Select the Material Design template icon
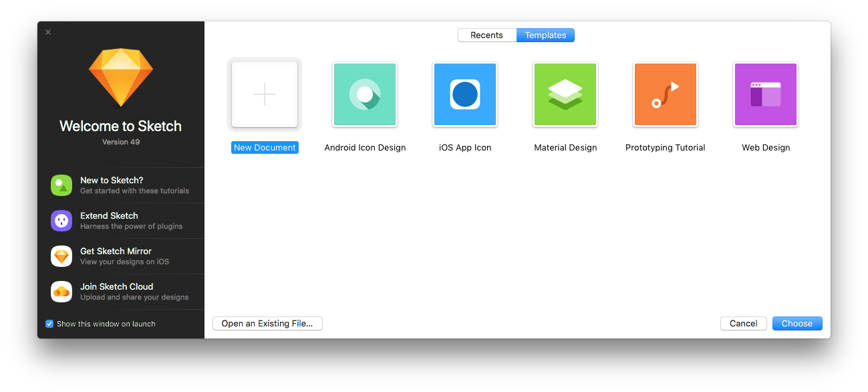868x392 pixels. [565, 94]
